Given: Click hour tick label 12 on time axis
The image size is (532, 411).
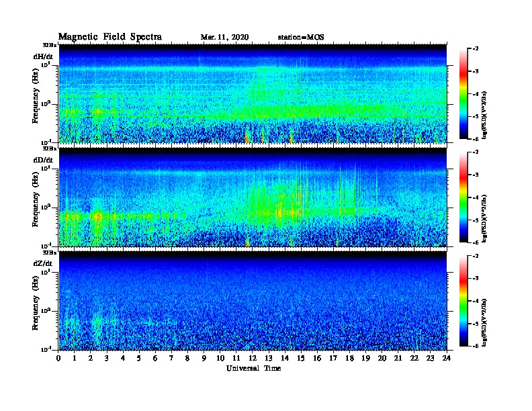Looking at the screenshot, I should click(x=253, y=358).
